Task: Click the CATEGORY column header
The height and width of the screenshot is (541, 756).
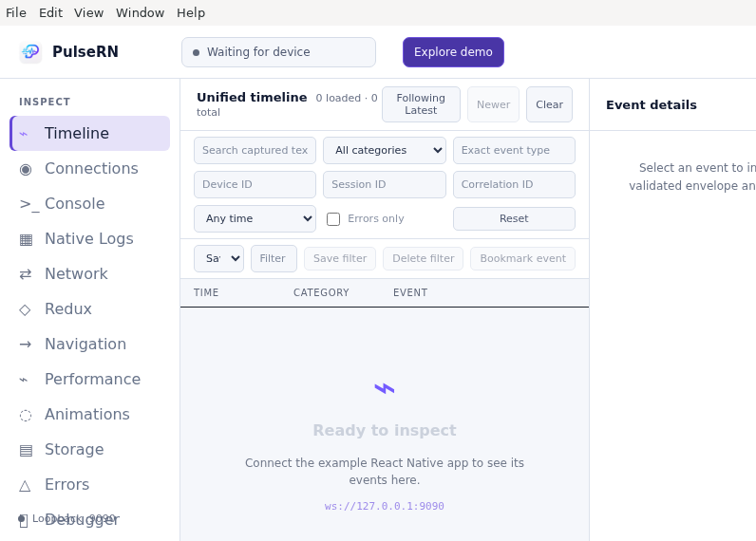Action: (x=321, y=293)
